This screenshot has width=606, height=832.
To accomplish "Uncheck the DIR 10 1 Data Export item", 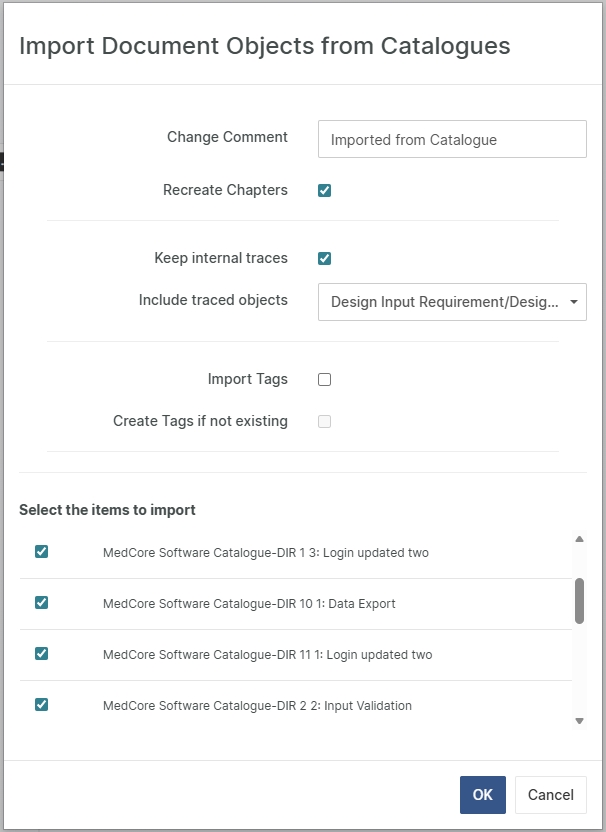I will coord(41,603).
